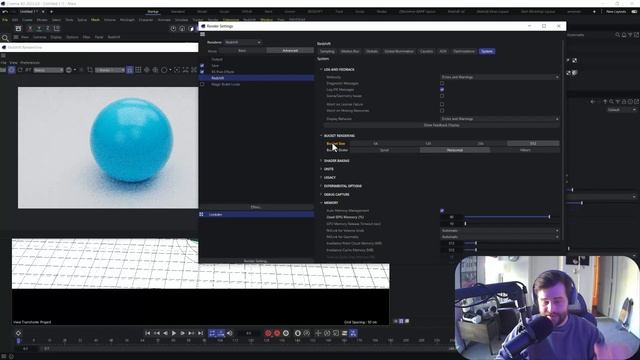This screenshot has height=360, width=640.
Task: Set bucket order to Spiral
Action: pyautogui.click(x=384, y=150)
